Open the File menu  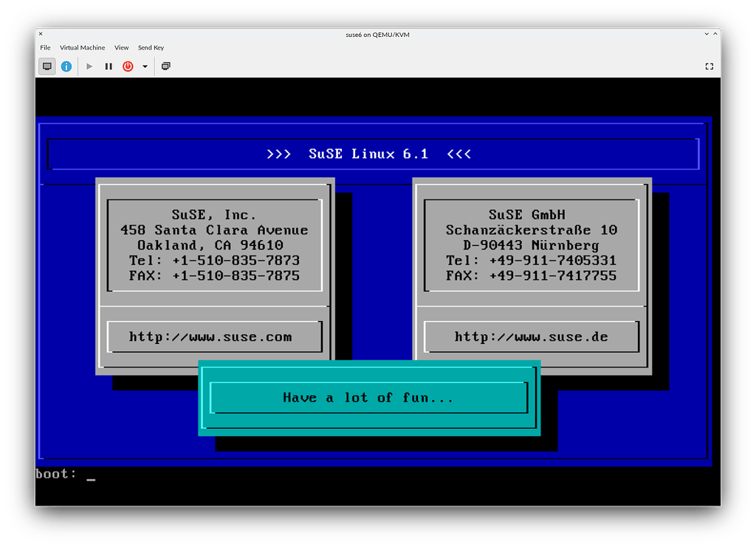click(x=45, y=48)
